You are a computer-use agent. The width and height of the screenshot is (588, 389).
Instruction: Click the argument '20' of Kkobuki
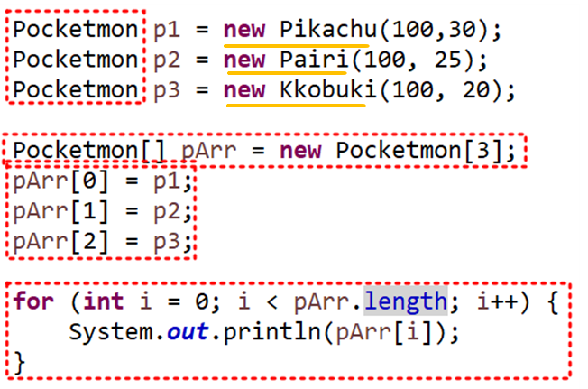(x=476, y=90)
